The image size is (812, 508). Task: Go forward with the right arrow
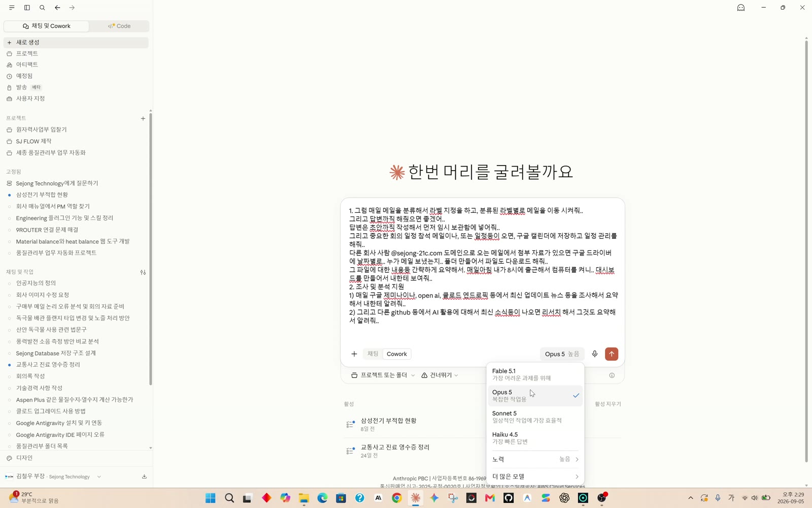tap(72, 8)
